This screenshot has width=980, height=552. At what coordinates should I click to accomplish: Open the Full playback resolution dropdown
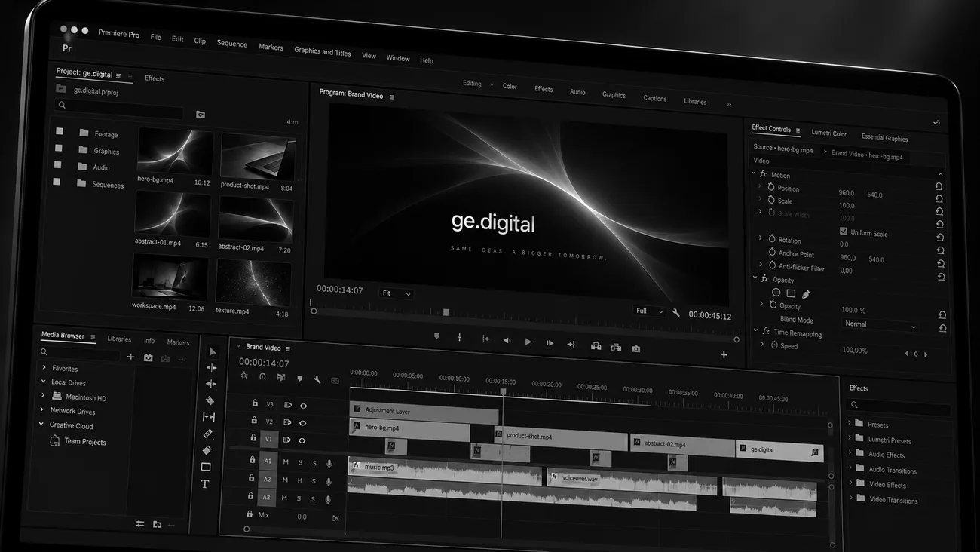[649, 311]
